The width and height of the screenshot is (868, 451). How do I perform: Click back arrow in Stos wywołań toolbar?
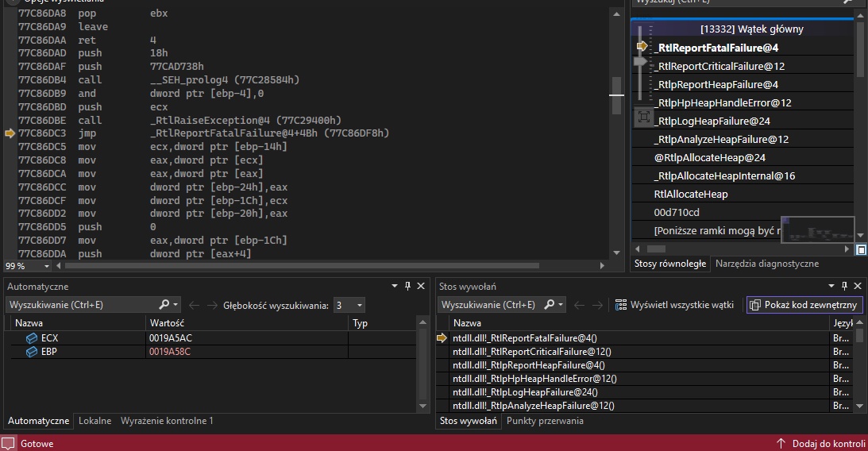point(579,305)
